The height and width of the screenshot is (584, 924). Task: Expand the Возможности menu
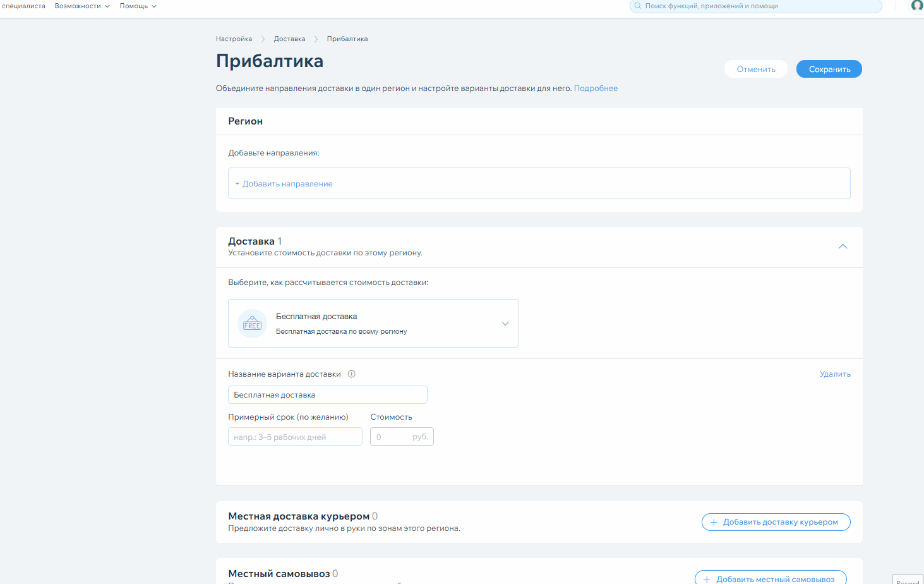point(82,6)
